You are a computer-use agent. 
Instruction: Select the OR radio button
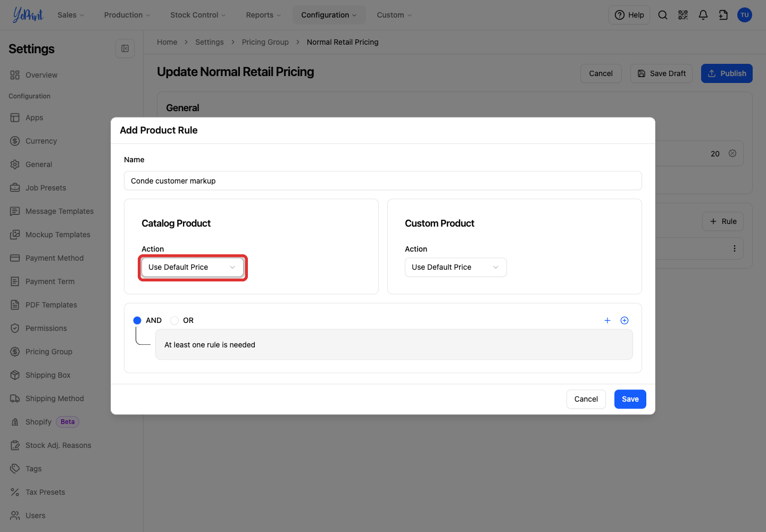coord(174,320)
